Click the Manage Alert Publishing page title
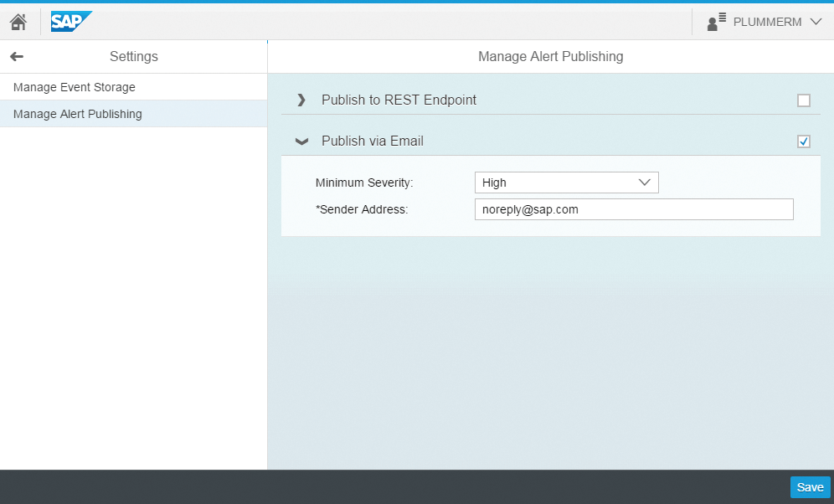The width and height of the screenshot is (834, 504). tap(550, 56)
